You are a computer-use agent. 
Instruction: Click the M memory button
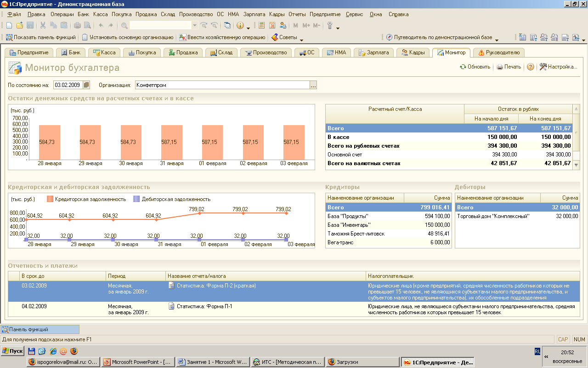[295, 25]
